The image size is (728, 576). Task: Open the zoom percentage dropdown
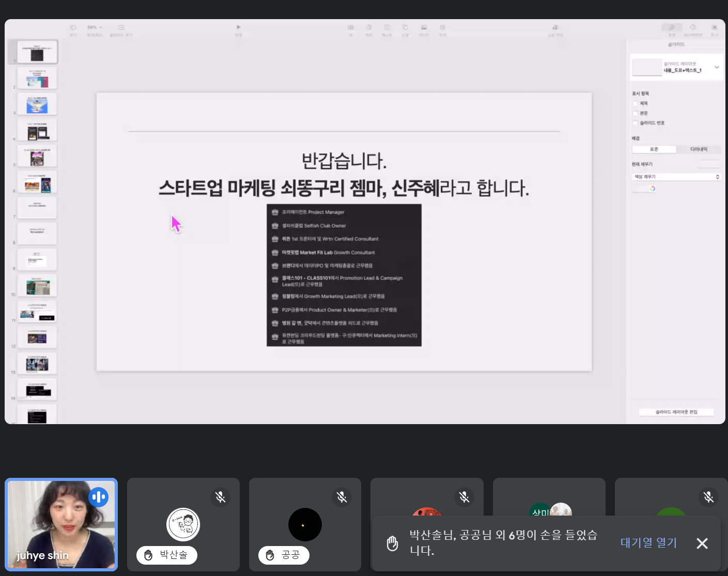pos(96,27)
